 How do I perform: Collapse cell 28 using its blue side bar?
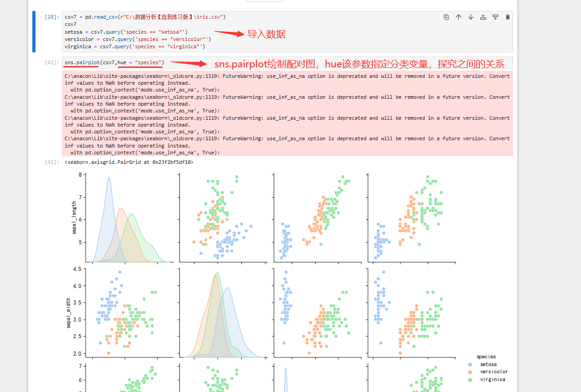34,31
